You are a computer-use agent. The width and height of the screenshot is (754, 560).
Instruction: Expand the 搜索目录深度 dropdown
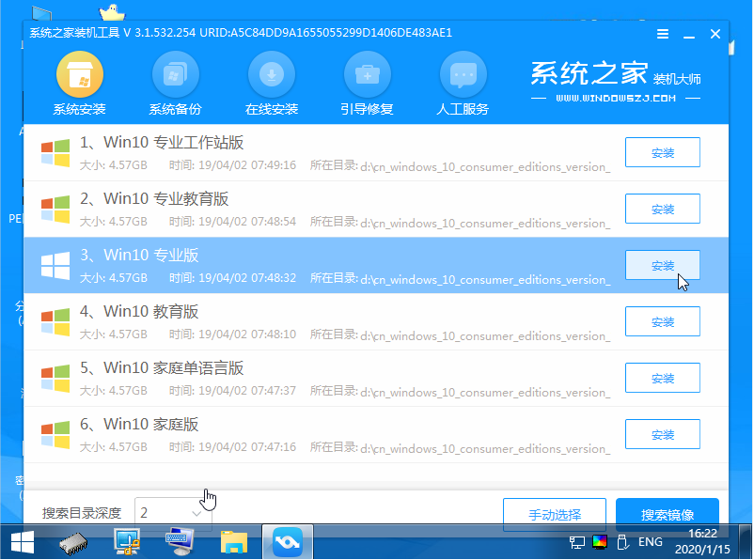click(173, 513)
